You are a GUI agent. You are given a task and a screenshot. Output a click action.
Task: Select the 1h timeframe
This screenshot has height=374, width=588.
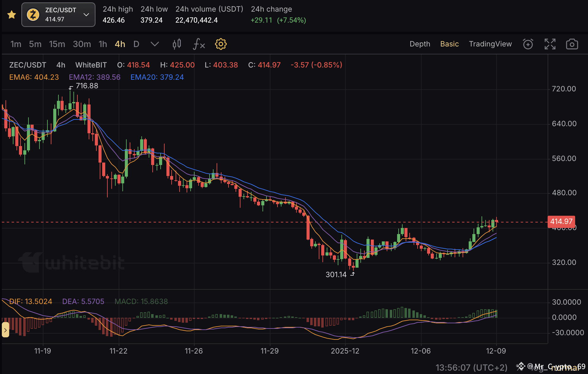pyautogui.click(x=103, y=44)
